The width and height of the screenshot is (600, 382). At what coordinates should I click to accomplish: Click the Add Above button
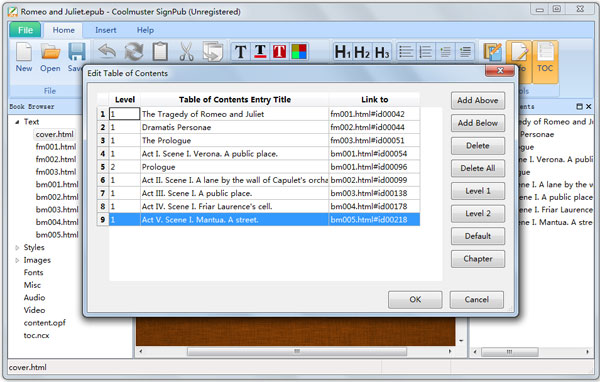coord(478,101)
